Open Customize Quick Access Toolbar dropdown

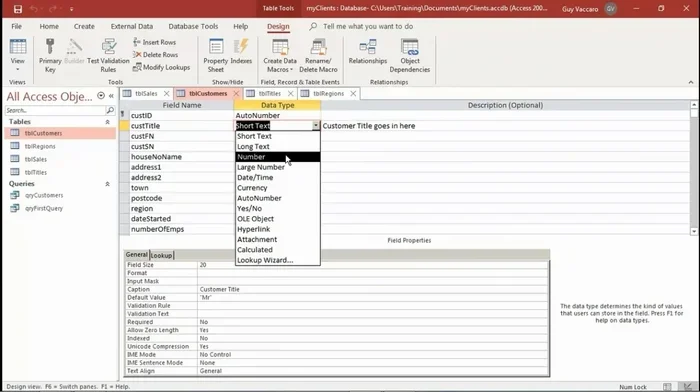tap(71, 9)
